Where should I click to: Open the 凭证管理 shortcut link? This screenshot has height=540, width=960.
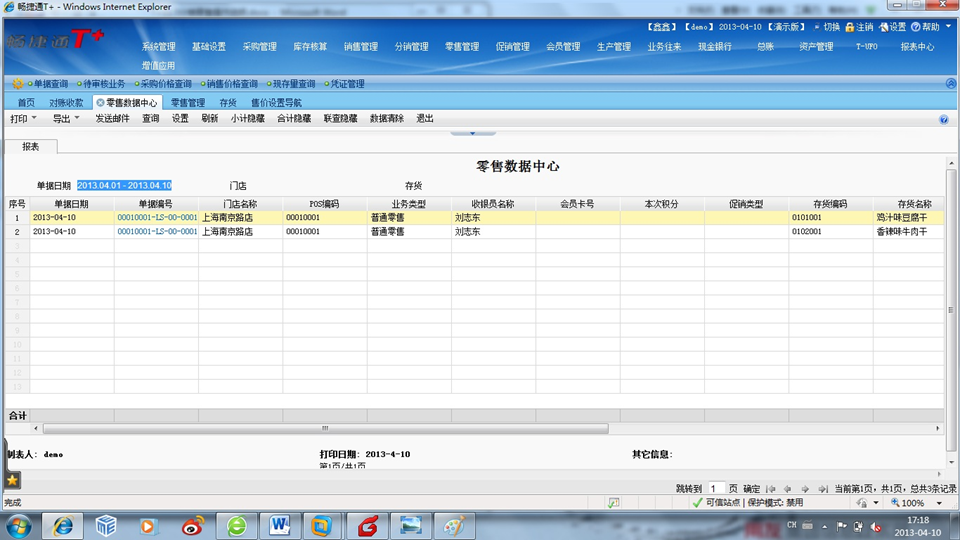pyautogui.click(x=347, y=84)
